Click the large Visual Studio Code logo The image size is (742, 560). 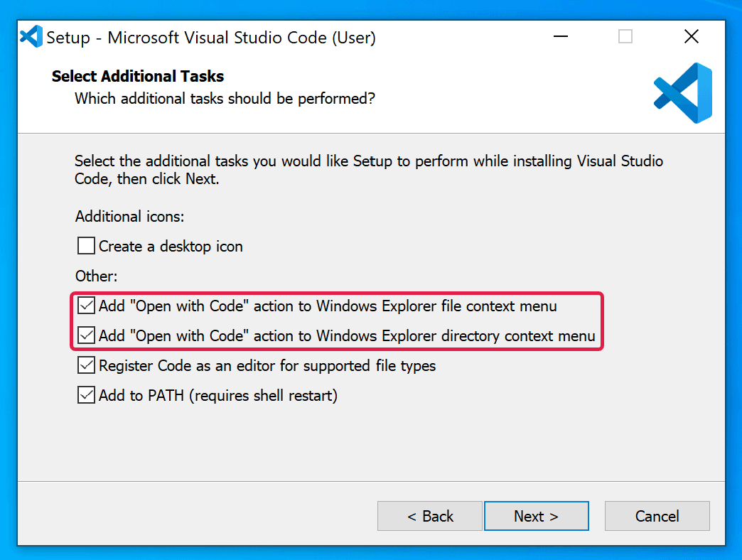coord(683,93)
